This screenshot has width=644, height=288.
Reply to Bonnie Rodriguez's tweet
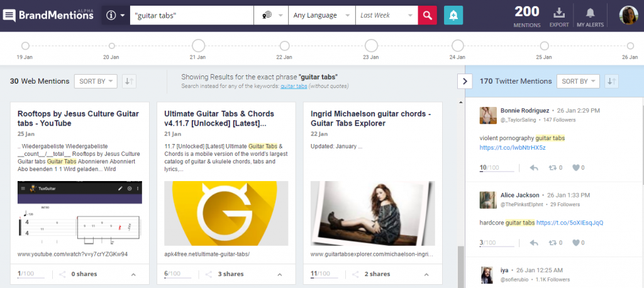(x=534, y=168)
